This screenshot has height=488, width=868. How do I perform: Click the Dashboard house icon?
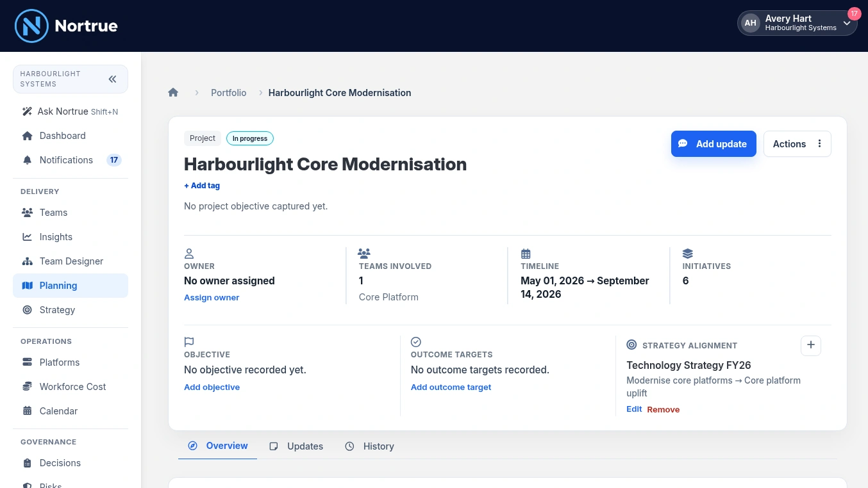coord(27,136)
